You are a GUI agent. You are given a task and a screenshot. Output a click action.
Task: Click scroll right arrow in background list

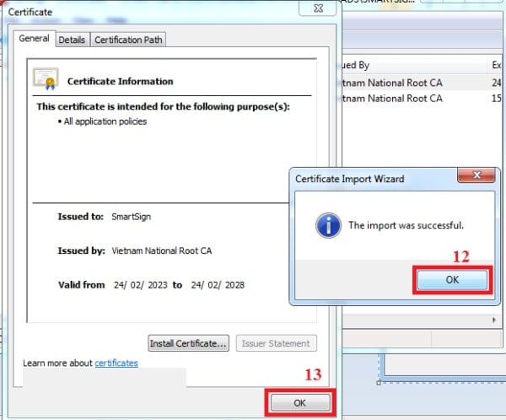pyautogui.click(x=493, y=320)
